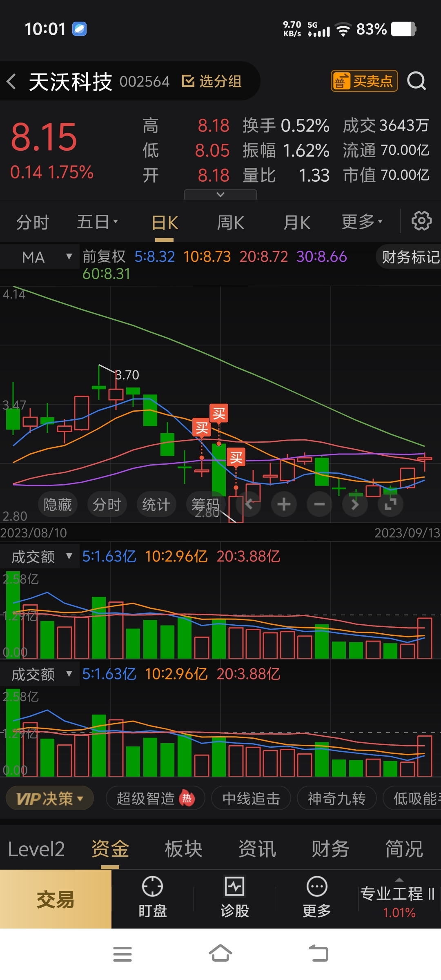441x980 pixels.
Task: Switch to 周K tab
Action: [231, 223]
